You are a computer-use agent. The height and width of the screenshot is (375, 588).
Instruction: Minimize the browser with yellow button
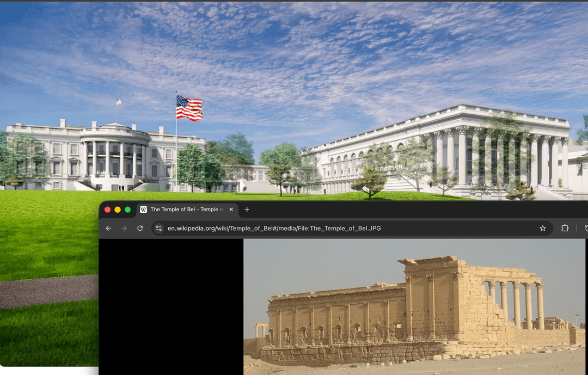pos(118,210)
